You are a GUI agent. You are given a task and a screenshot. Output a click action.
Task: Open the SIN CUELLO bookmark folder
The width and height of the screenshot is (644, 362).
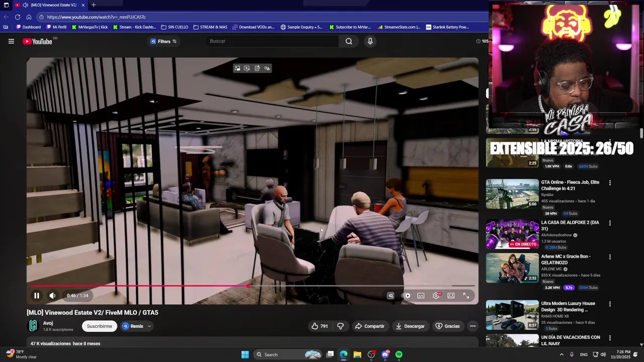point(175,27)
